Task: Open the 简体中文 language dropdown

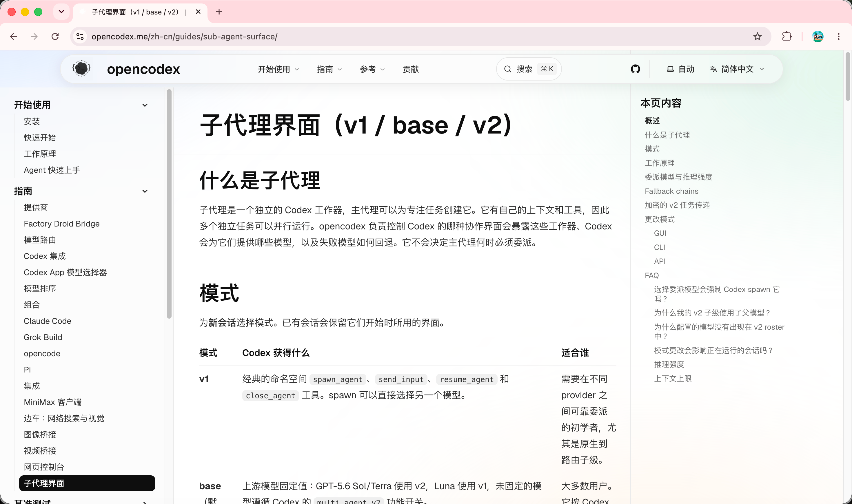Action: [737, 69]
